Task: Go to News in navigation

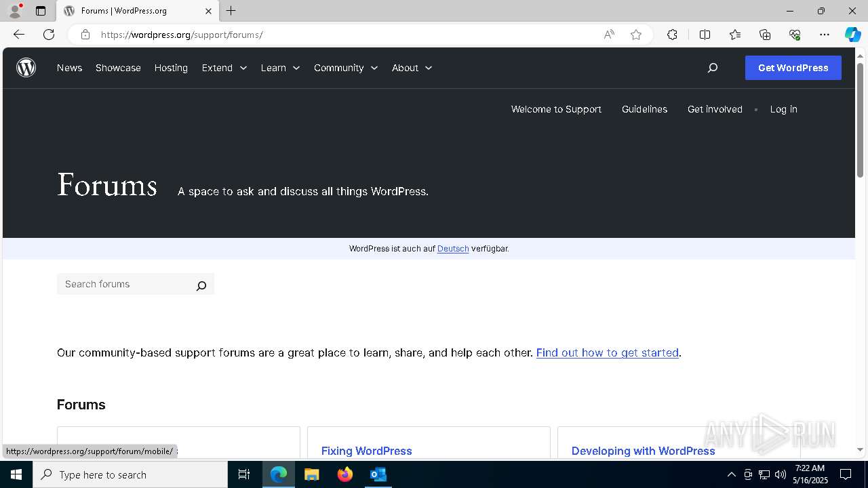Action: click(69, 68)
